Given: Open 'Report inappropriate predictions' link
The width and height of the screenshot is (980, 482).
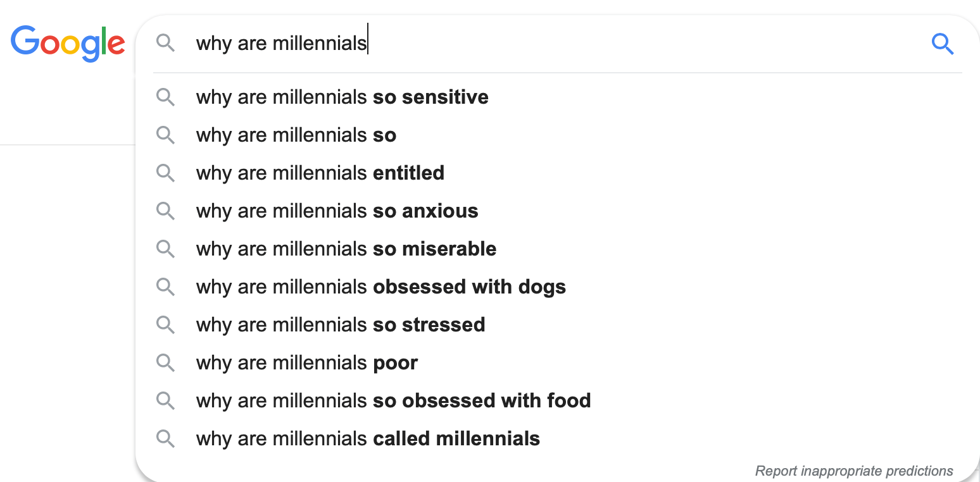Looking at the screenshot, I should click(x=854, y=471).
